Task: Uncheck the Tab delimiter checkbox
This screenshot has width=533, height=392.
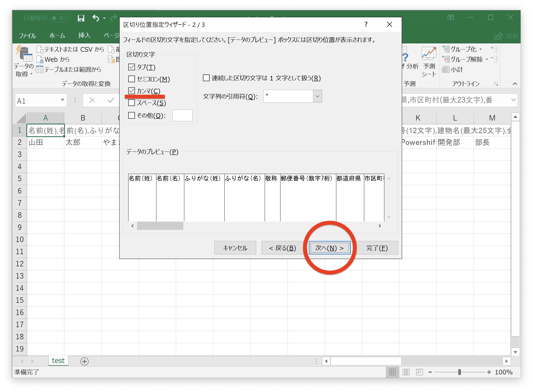Action: click(132, 67)
